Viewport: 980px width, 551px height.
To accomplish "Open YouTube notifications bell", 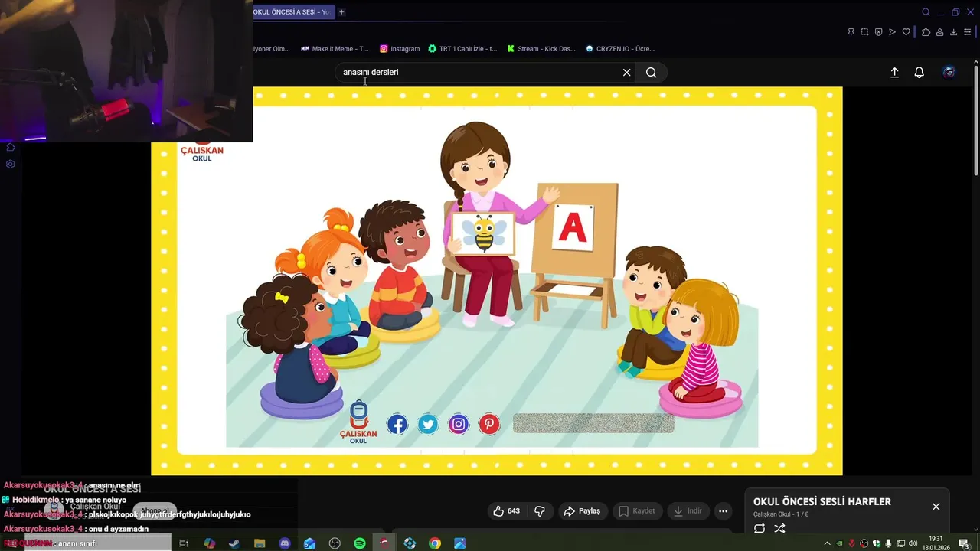I will 919,72.
